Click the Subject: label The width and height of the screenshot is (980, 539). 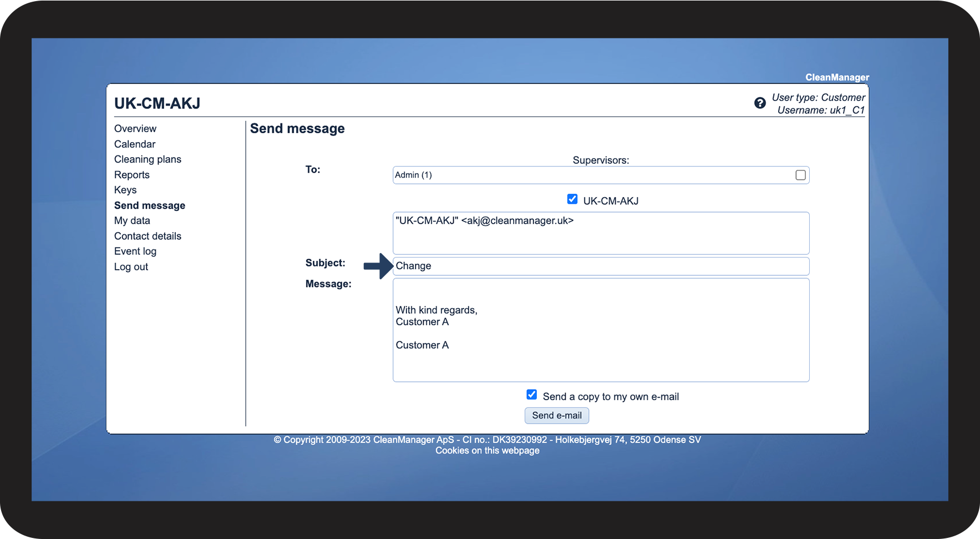point(326,263)
